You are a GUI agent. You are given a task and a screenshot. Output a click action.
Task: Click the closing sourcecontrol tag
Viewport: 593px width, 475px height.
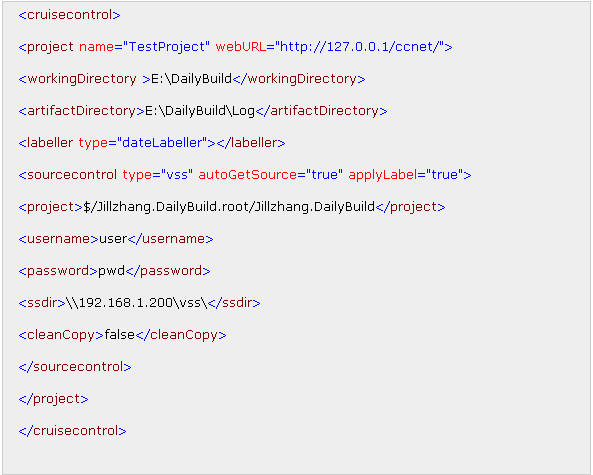75,367
